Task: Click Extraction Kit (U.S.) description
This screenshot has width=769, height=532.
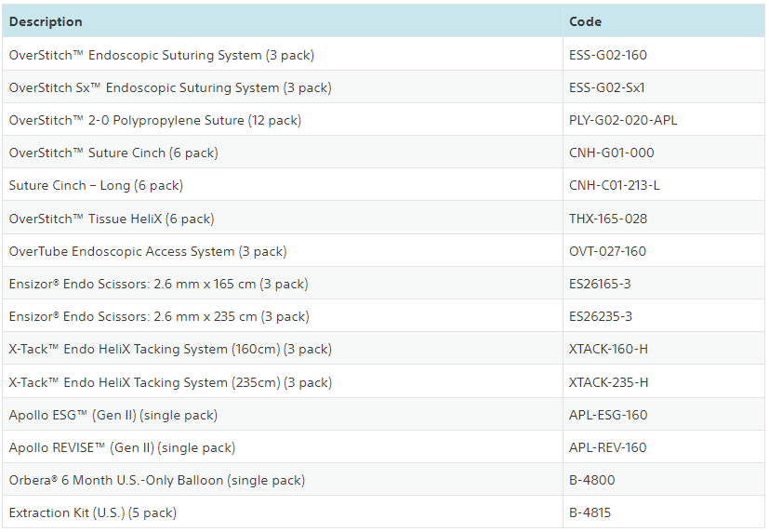Action: click(x=93, y=512)
